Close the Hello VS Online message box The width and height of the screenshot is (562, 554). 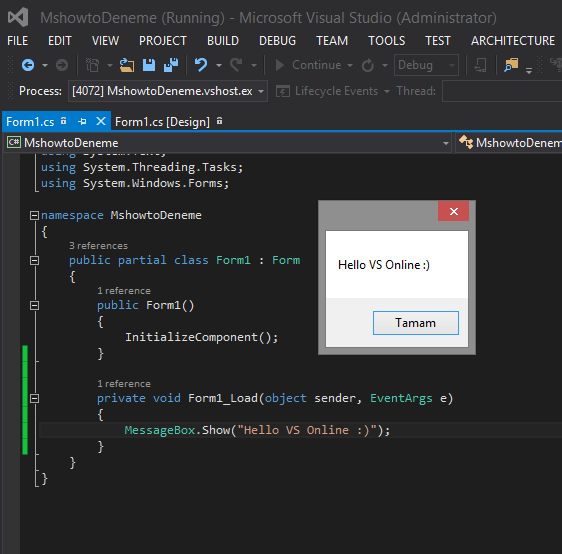pos(453,211)
